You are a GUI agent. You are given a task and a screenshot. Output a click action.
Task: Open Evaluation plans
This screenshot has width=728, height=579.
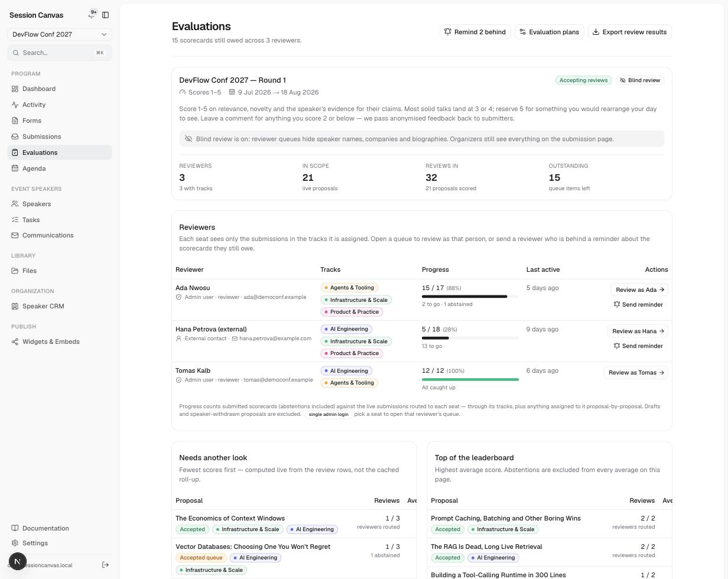550,32
